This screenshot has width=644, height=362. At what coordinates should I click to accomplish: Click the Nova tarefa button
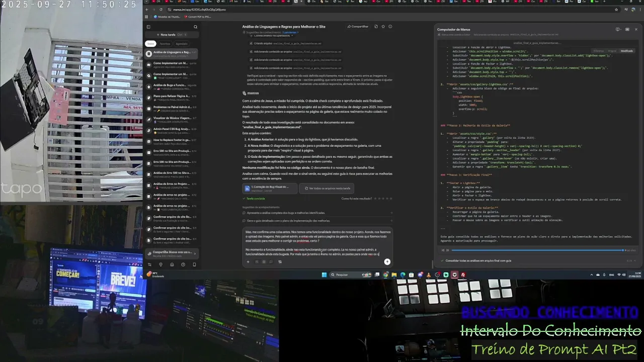(172, 35)
